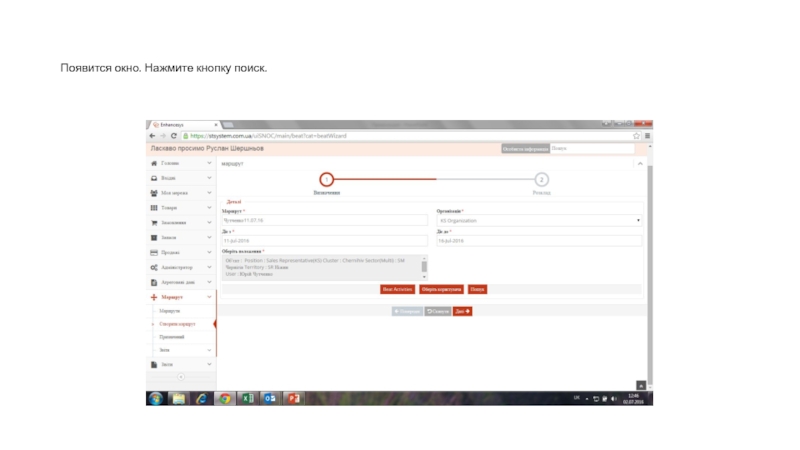This screenshot has width=800, height=450.
Task: Collapse the маршрут panel with the up chevron
Action: tap(640, 164)
